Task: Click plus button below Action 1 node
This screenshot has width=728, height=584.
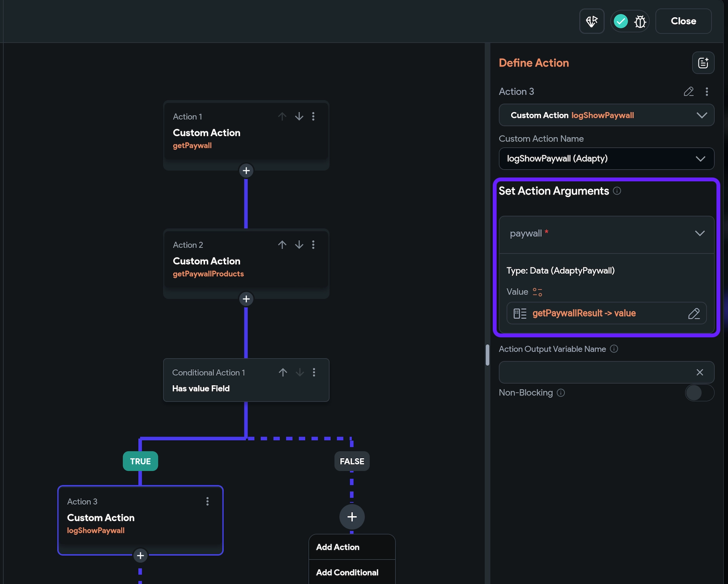Action: (x=246, y=171)
